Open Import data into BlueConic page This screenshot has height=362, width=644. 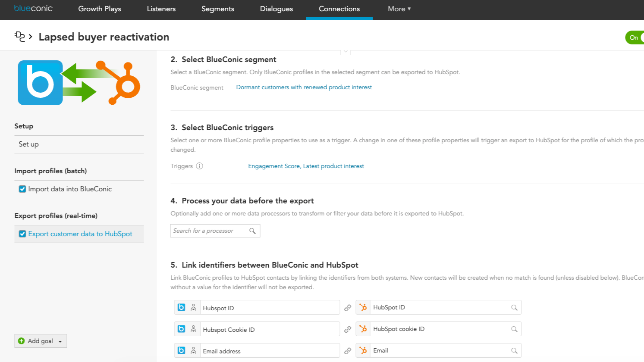coord(70,189)
